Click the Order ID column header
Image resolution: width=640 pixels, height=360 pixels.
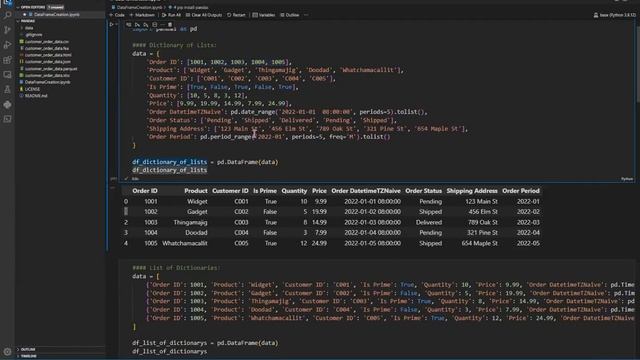(x=144, y=191)
